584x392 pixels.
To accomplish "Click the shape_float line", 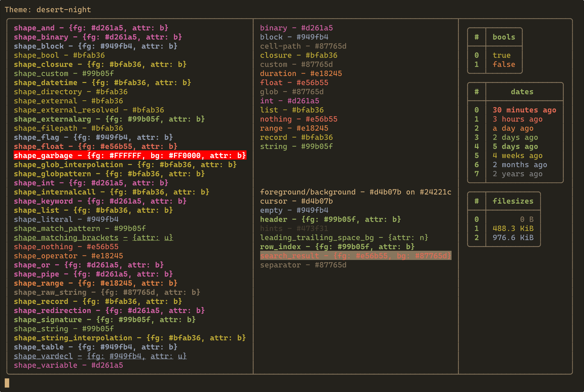I will 96,147.
